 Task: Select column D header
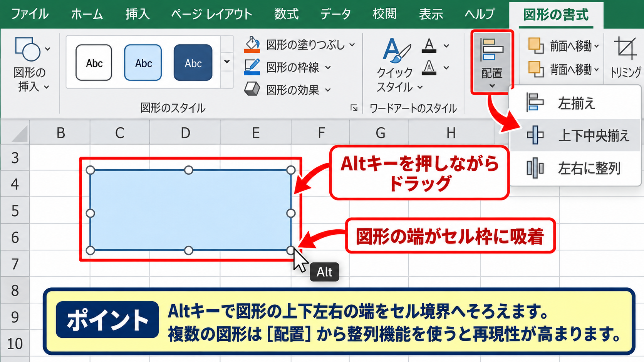(x=185, y=133)
